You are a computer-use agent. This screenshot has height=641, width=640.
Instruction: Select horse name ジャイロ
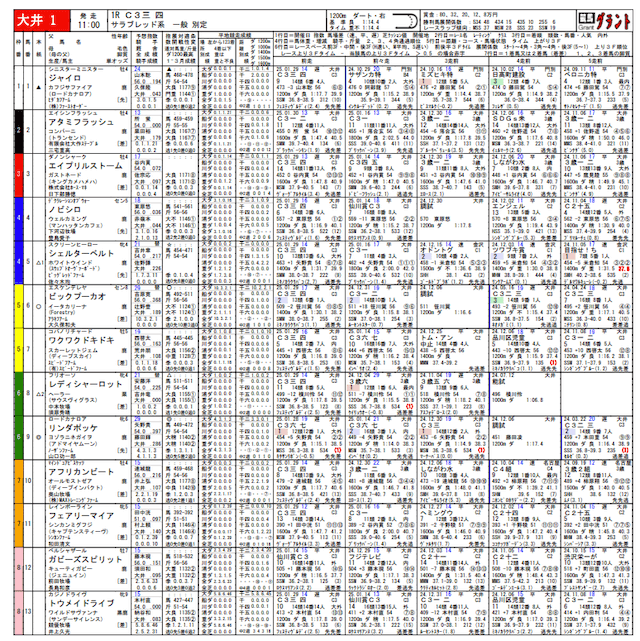(x=65, y=78)
